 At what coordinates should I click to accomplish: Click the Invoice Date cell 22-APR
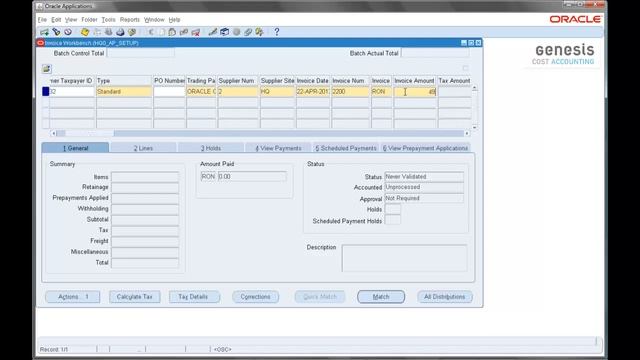point(313,92)
